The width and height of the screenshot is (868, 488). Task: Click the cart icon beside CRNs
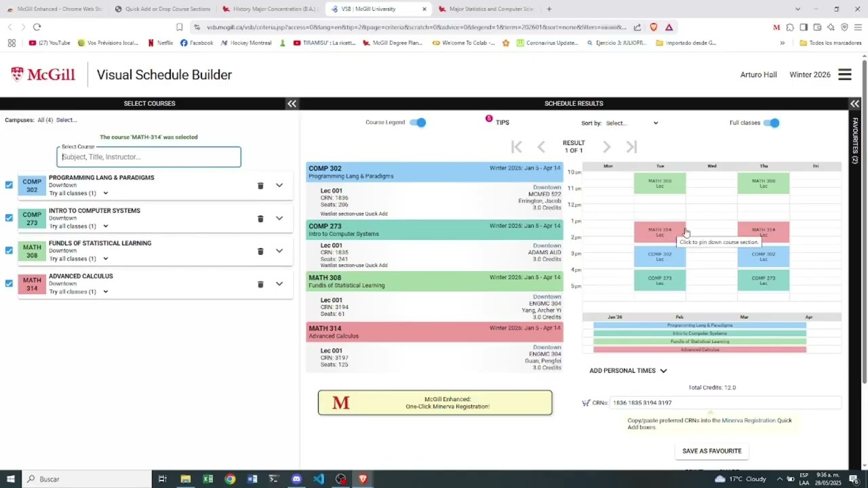click(x=586, y=403)
